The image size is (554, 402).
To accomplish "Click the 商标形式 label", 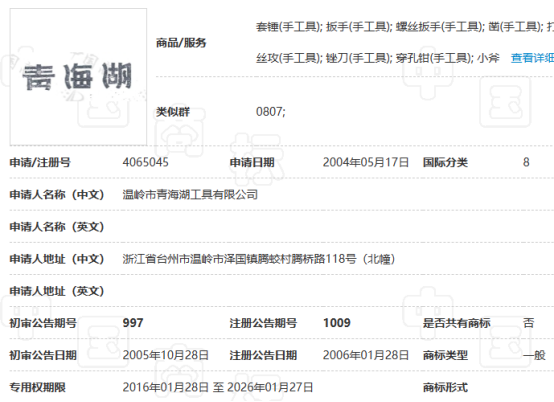I will 445,387.
